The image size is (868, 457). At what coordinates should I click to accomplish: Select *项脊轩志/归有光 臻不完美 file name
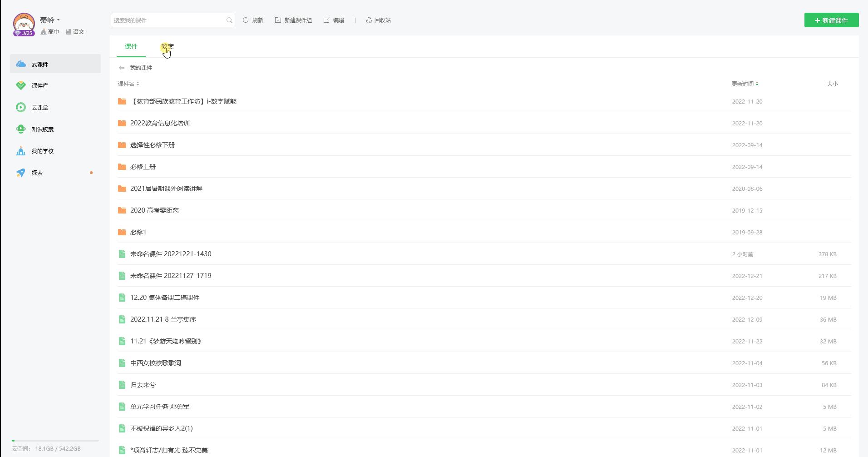(169, 450)
